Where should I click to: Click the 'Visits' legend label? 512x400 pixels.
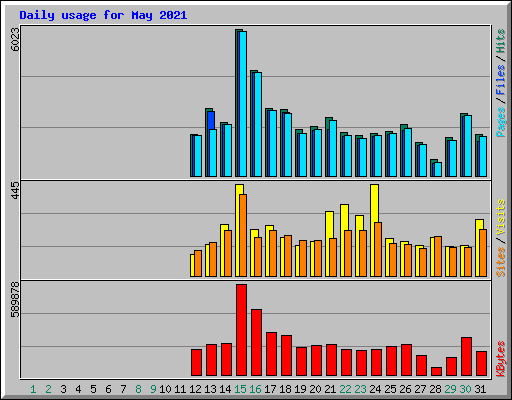500,218
